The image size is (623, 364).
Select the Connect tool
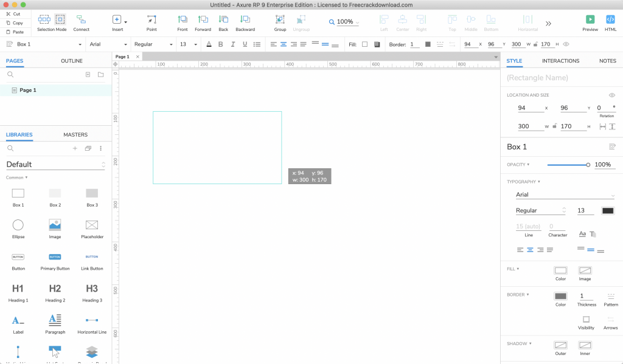point(81,19)
